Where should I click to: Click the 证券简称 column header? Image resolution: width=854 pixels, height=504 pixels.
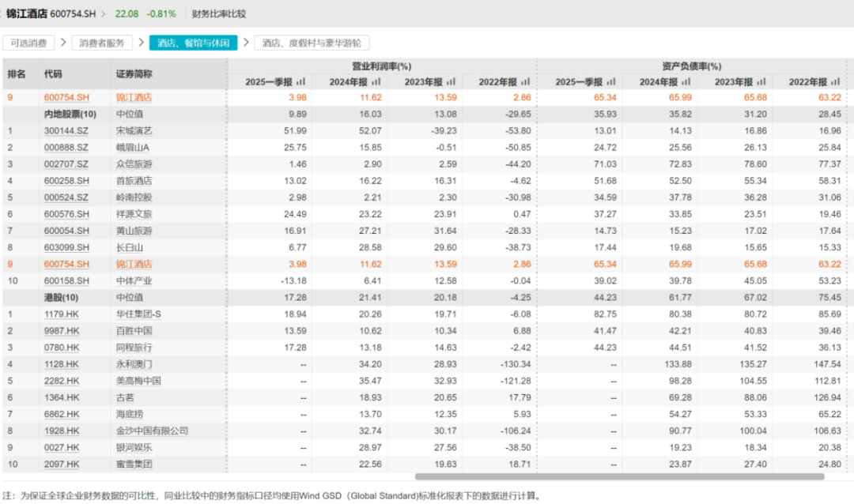[134, 73]
